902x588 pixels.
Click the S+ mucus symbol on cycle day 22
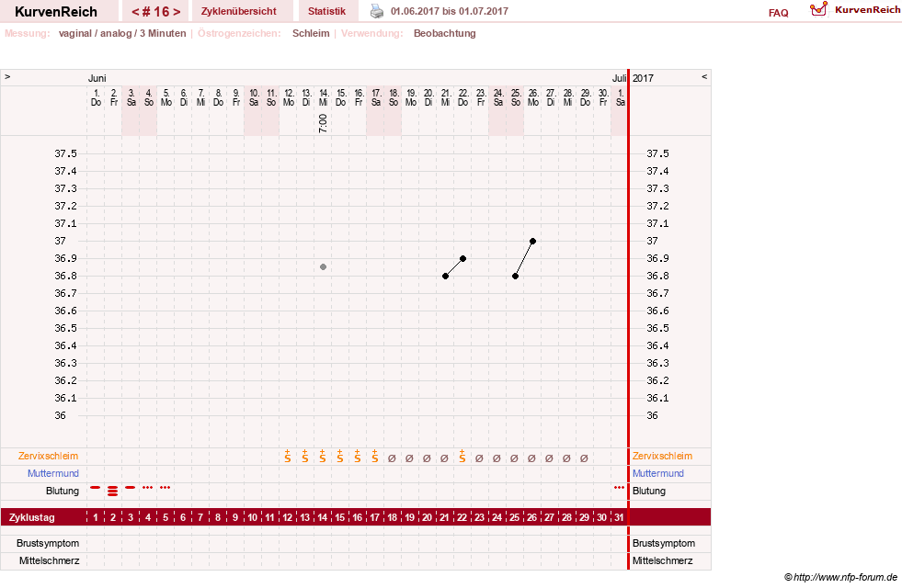462,457
